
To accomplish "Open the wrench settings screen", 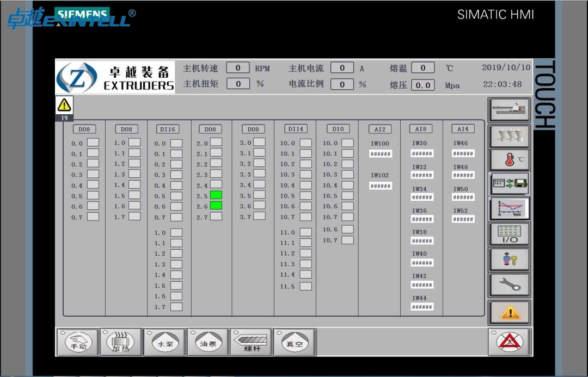I will [509, 285].
